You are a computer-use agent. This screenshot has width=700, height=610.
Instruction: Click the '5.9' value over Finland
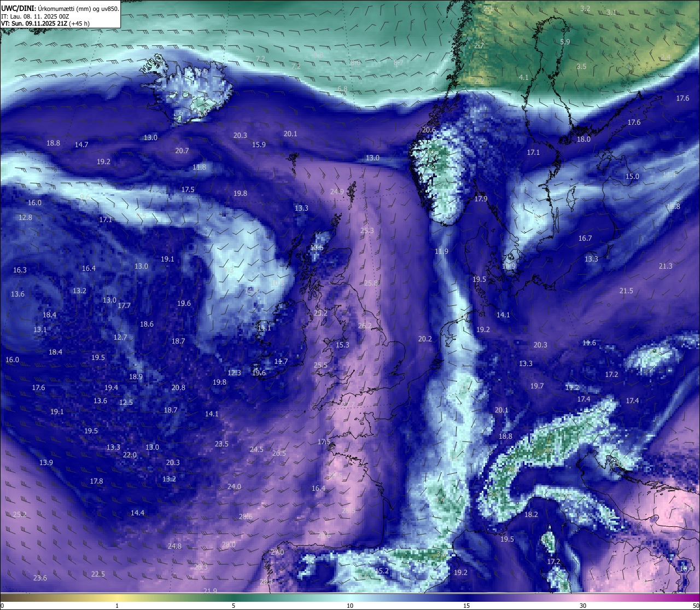pyautogui.click(x=565, y=42)
